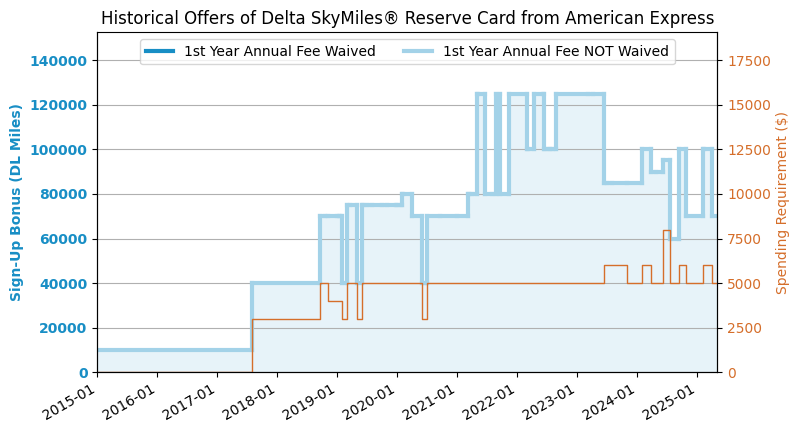Click the Sign-Up Bonus (DL Miles) axis label

[x=17, y=202]
